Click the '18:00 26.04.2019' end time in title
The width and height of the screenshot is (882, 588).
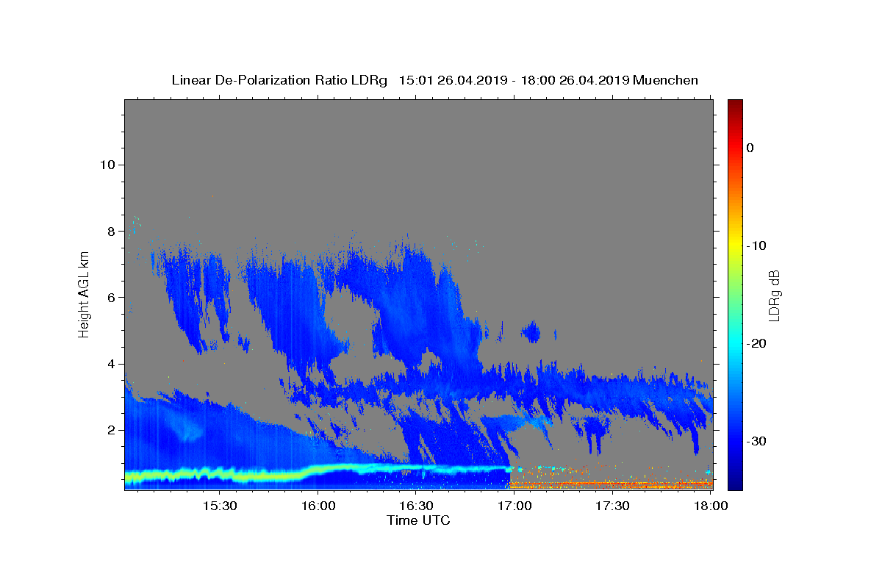(x=573, y=80)
